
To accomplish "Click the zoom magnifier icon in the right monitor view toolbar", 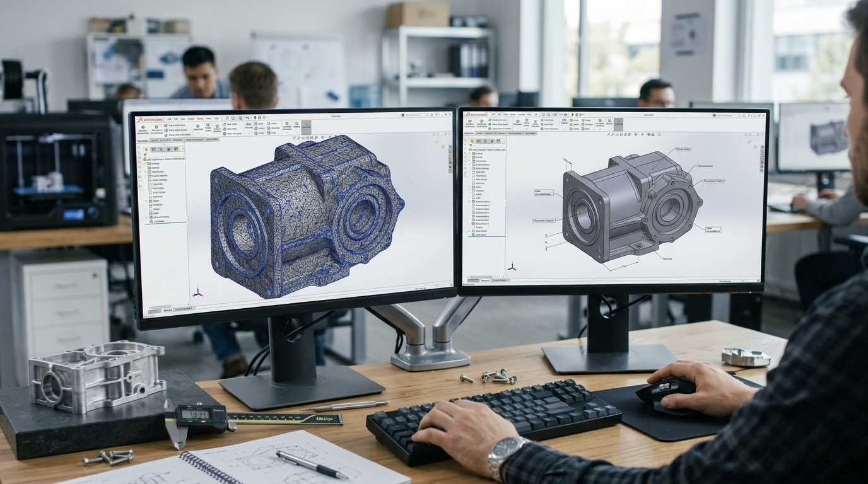I will (x=608, y=134).
